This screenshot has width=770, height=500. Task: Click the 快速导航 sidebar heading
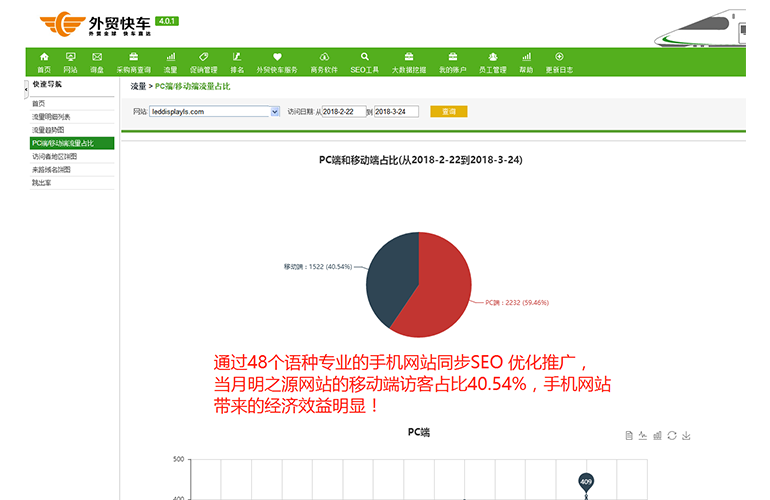coord(47,84)
